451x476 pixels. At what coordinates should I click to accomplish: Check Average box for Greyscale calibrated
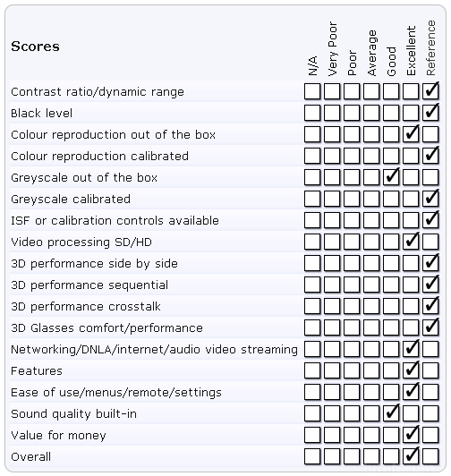[371, 199]
